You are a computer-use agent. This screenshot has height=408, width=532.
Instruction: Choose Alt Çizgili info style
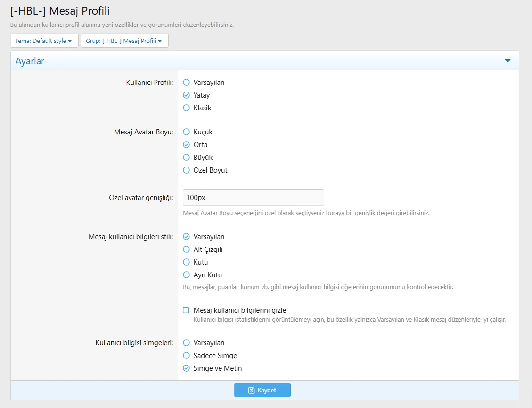pyautogui.click(x=186, y=250)
